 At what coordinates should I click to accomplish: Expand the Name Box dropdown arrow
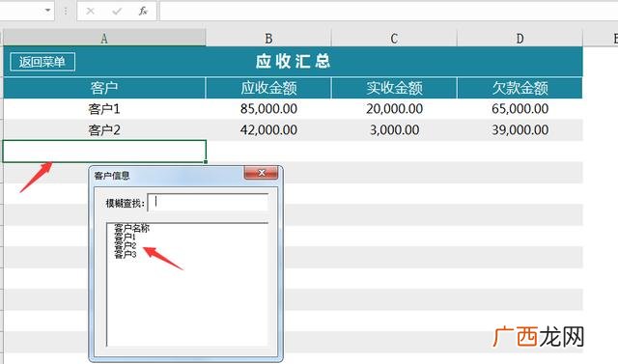[x=47, y=11]
